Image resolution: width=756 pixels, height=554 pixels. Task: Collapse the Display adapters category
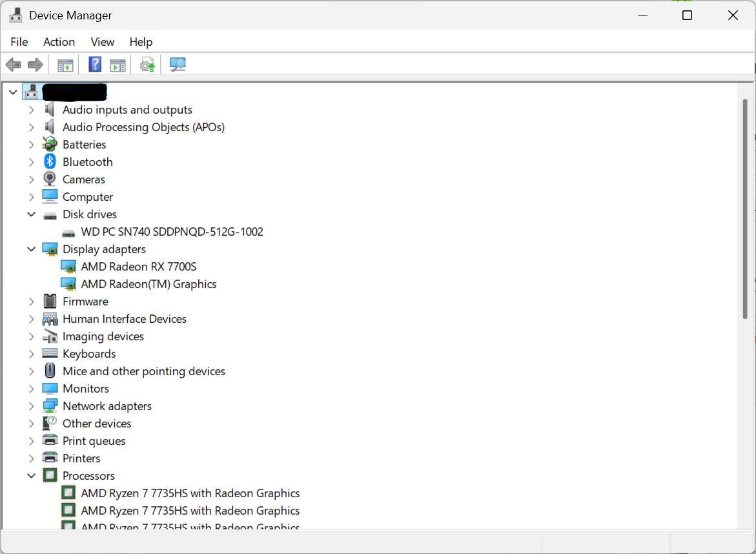click(31, 249)
